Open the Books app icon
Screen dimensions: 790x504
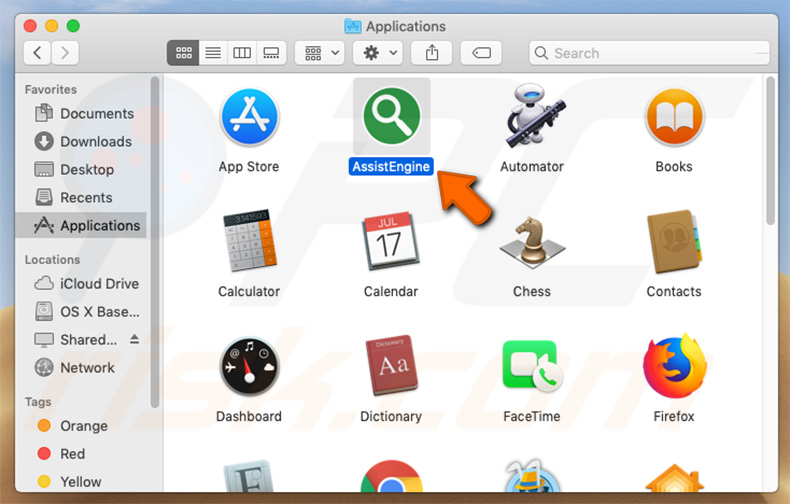click(674, 117)
